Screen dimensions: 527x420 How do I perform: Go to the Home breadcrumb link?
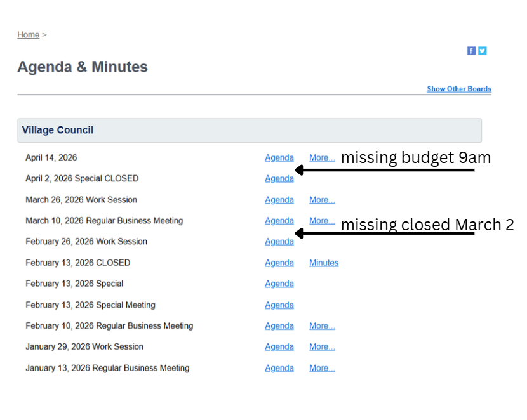(28, 35)
